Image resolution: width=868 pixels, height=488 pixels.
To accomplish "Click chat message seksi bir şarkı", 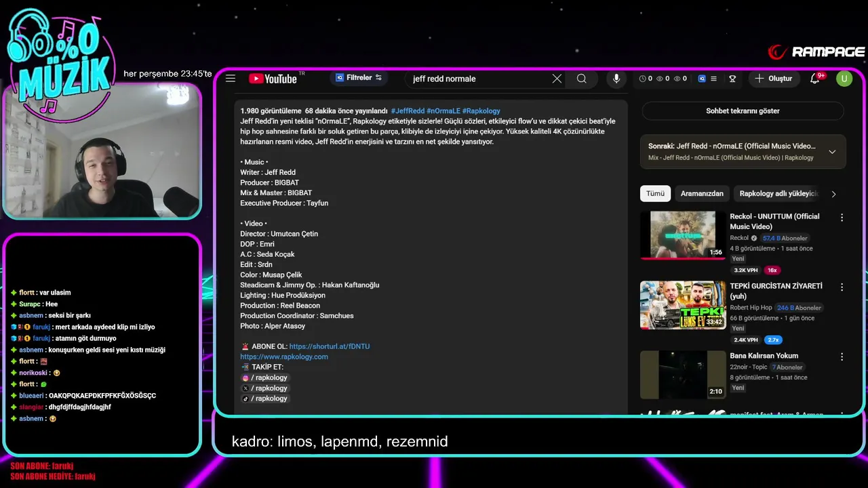I will (x=70, y=316).
